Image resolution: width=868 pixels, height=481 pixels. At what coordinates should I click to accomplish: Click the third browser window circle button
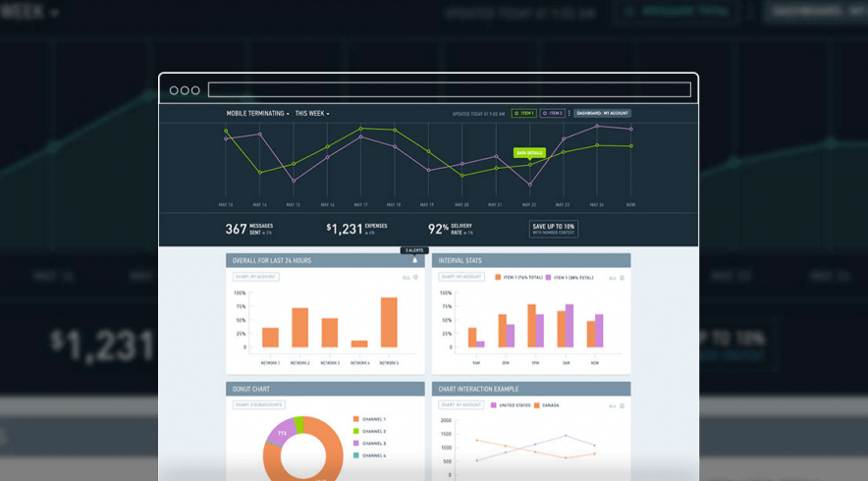(x=195, y=90)
